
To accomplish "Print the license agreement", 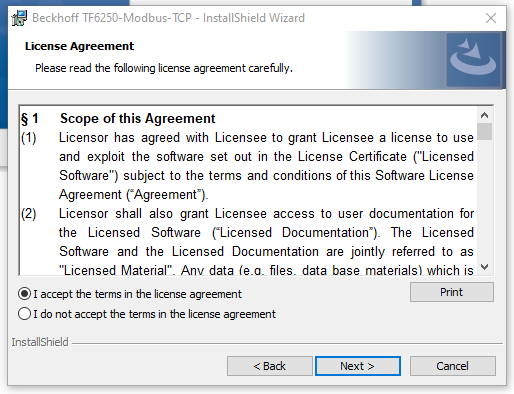I will pyautogui.click(x=452, y=292).
